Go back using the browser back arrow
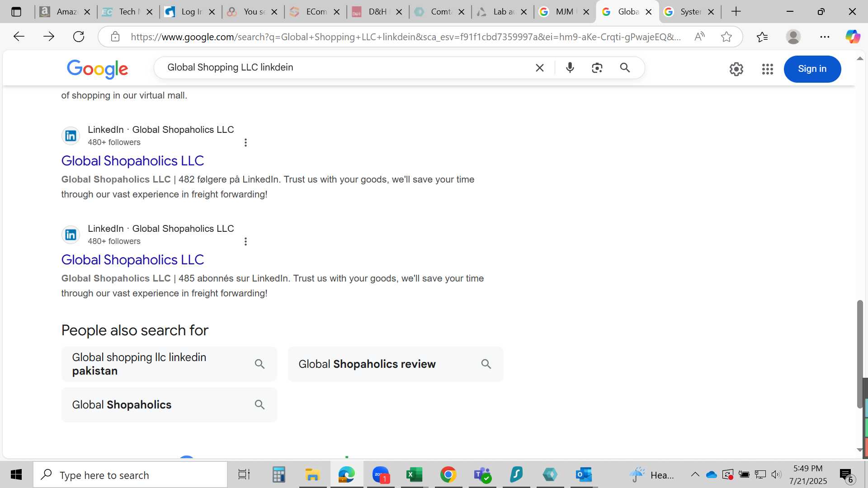This screenshot has width=868, height=488. coord(19,37)
